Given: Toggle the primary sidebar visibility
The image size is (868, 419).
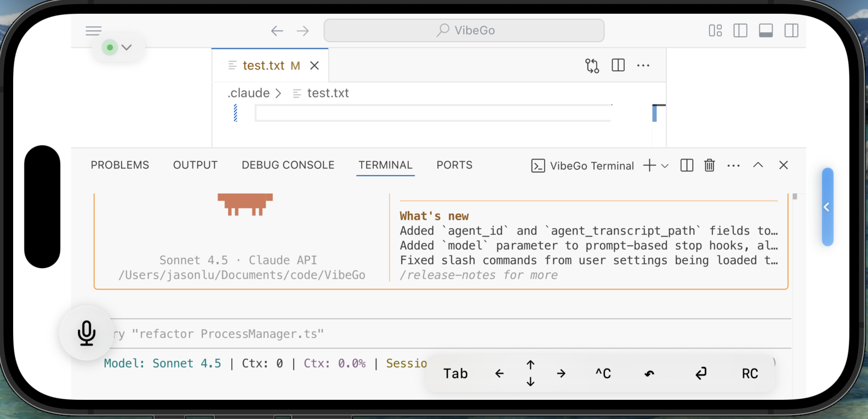Looking at the screenshot, I should point(740,31).
